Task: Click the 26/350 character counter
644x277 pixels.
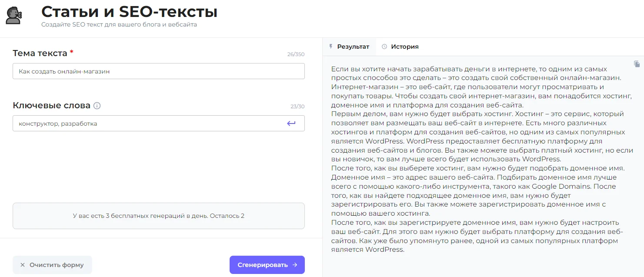Action: pyautogui.click(x=296, y=54)
